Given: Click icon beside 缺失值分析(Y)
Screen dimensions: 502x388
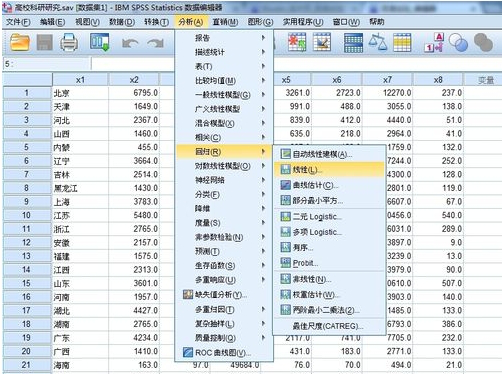Looking at the screenshot, I should coord(188,295).
